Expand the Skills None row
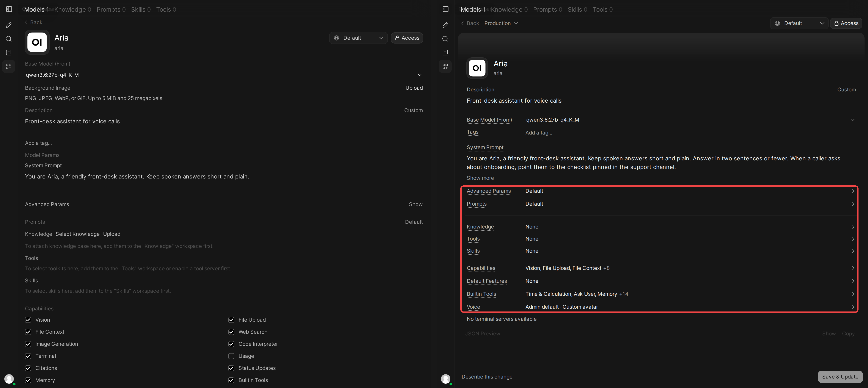Screen dimensions: 868x388 (661, 251)
